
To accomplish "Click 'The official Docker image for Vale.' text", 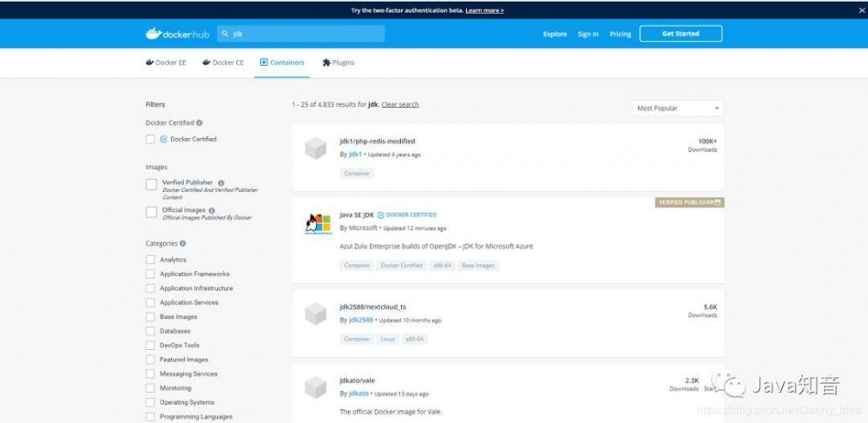I will pyautogui.click(x=391, y=412).
